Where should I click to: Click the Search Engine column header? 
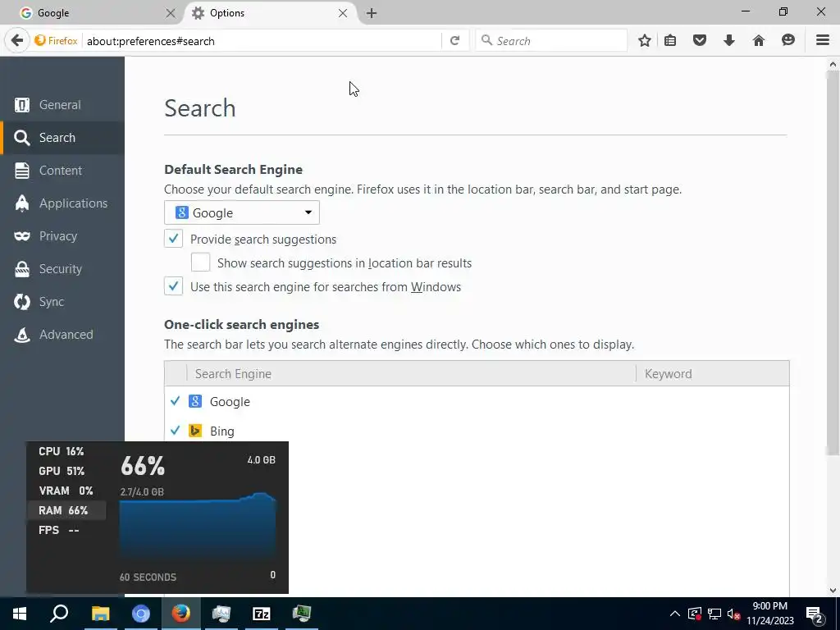[x=411, y=373]
